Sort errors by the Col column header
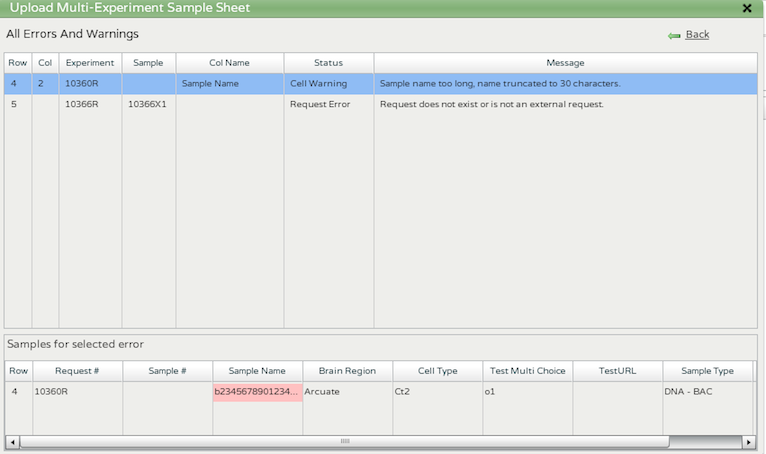This screenshot has height=454, width=766. (x=45, y=63)
